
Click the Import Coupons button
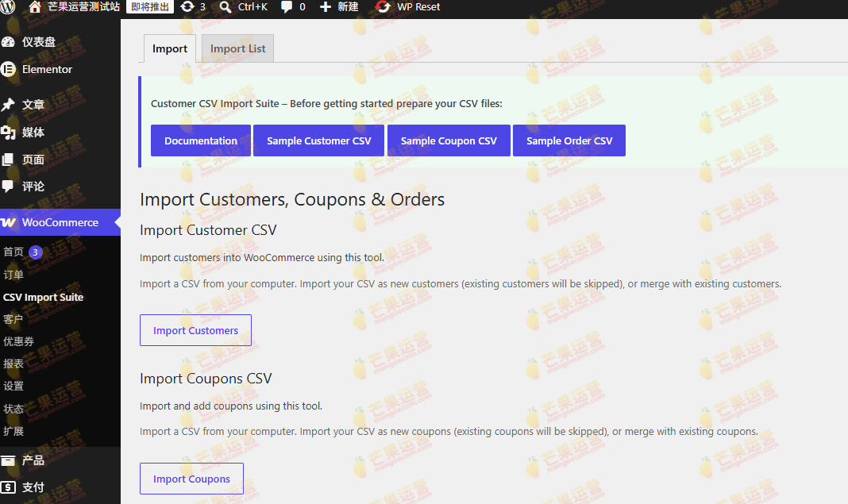(x=191, y=479)
